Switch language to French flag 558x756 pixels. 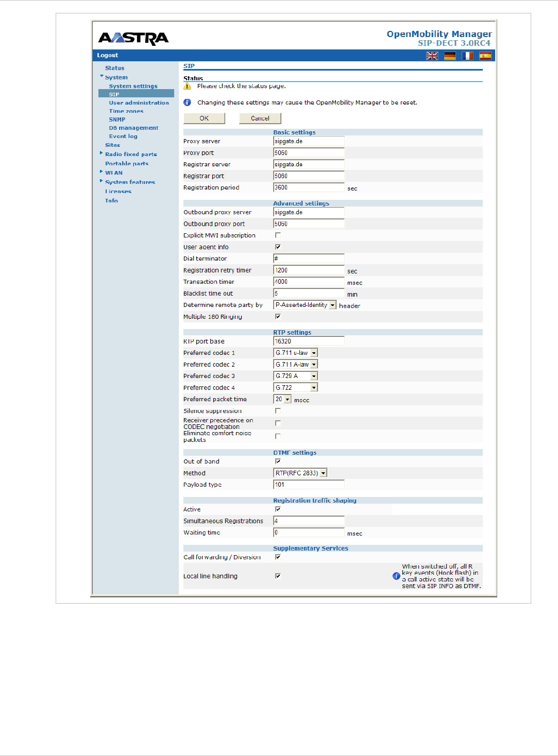(467, 56)
